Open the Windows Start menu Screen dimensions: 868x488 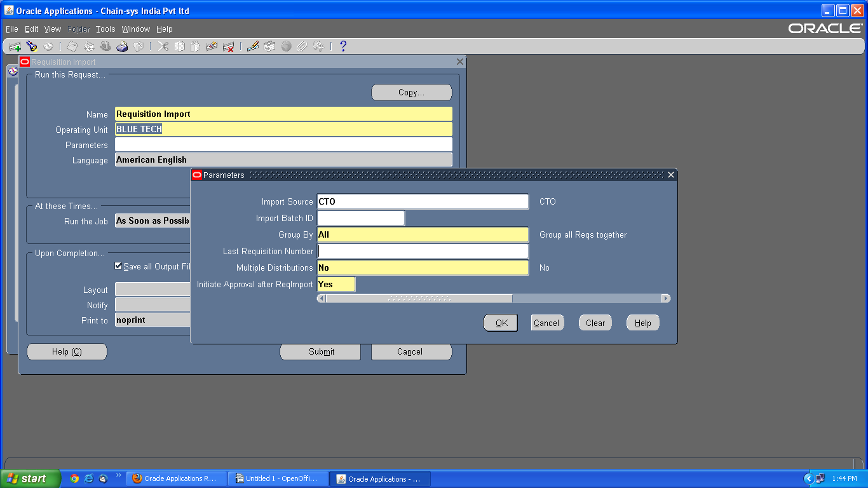[31, 478]
